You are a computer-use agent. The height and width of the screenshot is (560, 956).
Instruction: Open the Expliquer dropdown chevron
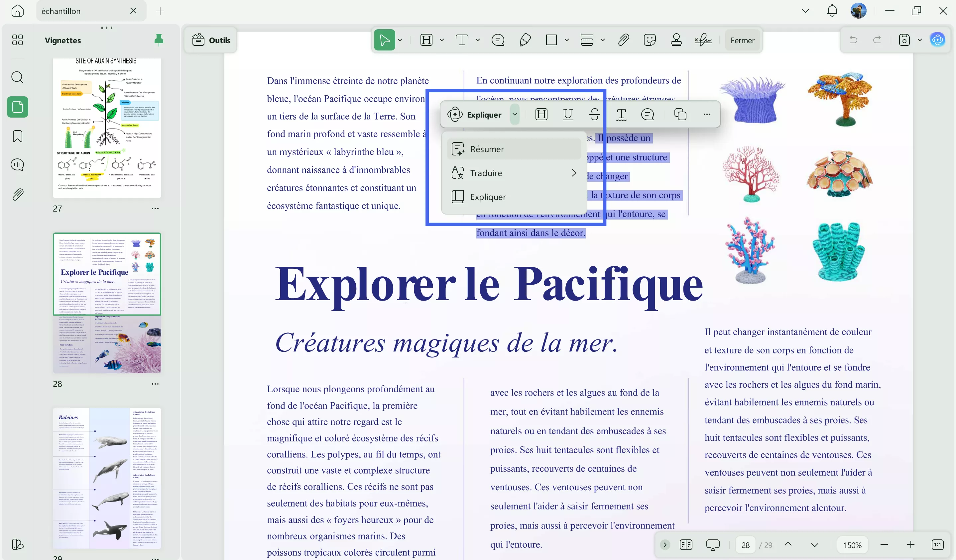515,114
